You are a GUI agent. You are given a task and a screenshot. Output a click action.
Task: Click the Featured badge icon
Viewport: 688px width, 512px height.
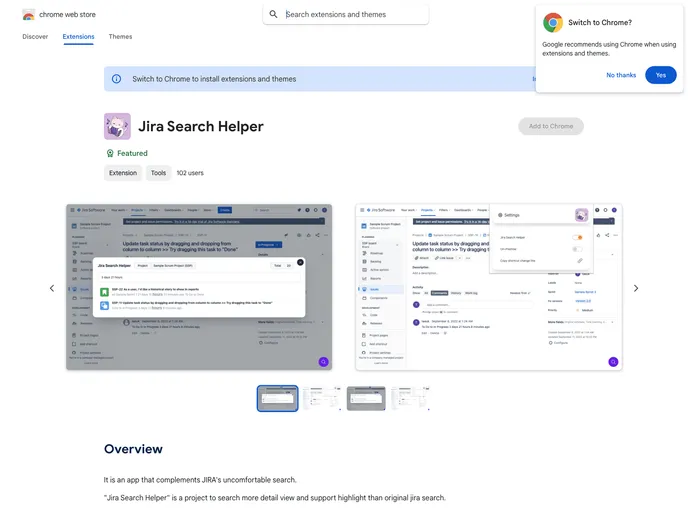[110, 153]
